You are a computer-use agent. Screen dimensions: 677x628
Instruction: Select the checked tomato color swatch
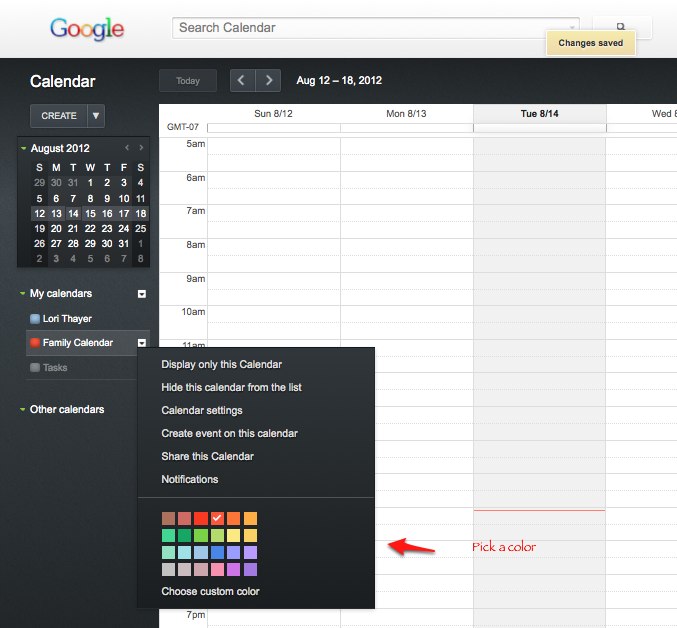coord(217,518)
